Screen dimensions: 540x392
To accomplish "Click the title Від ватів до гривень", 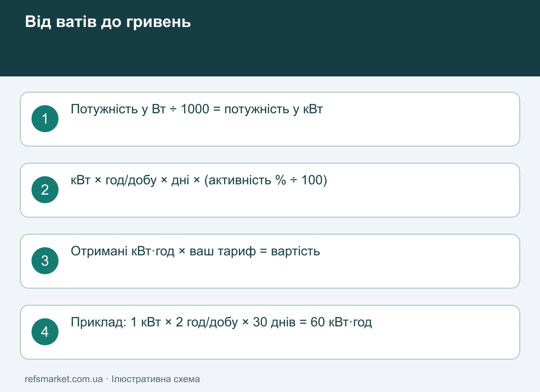I will tap(108, 22).
